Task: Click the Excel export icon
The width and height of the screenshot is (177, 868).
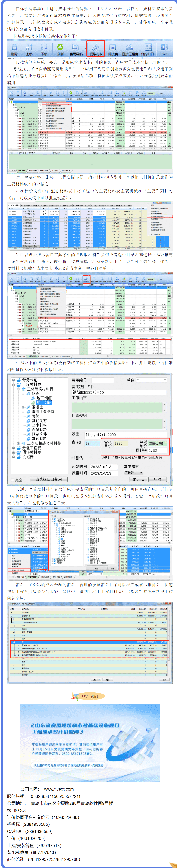Action: (x=165, y=47)
